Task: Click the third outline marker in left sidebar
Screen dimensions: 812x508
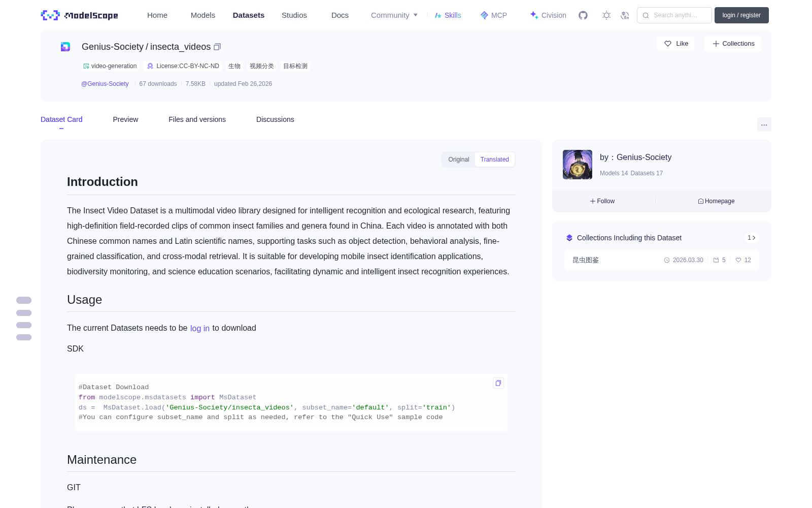Action: (x=24, y=325)
